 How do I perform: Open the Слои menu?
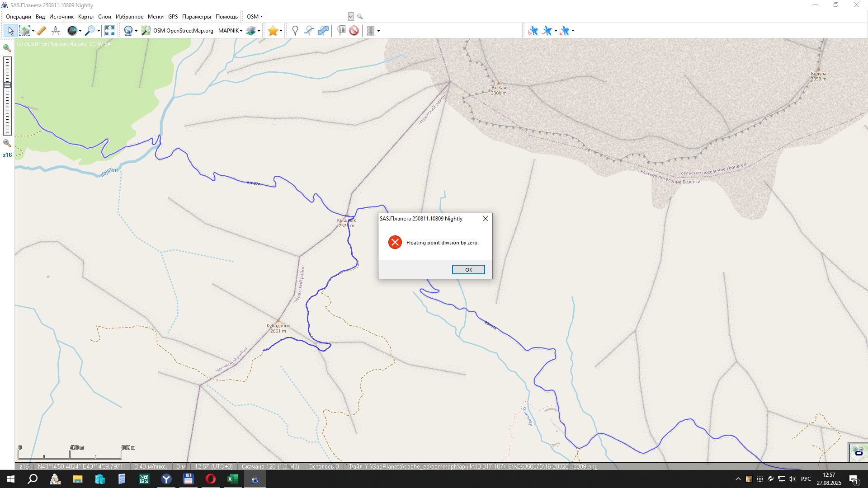[x=104, y=17]
